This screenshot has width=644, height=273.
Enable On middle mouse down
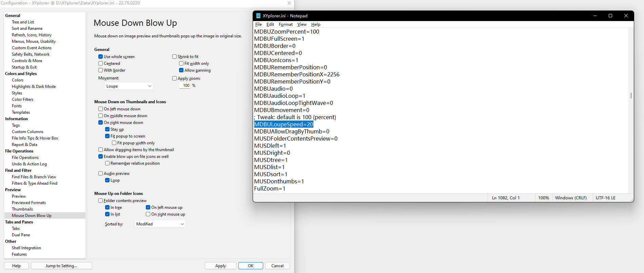click(101, 116)
